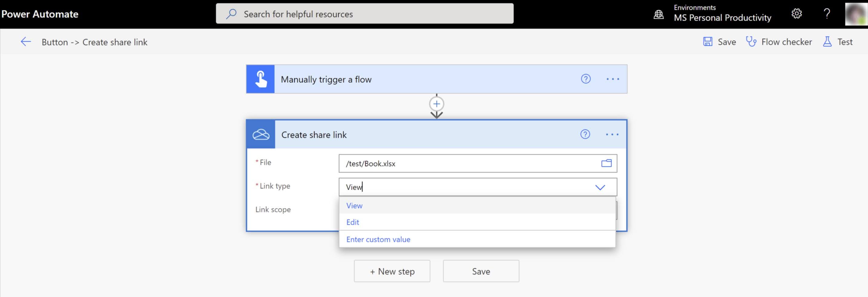
Task: Click the Test flask icon
Action: (x=827, y=42)
